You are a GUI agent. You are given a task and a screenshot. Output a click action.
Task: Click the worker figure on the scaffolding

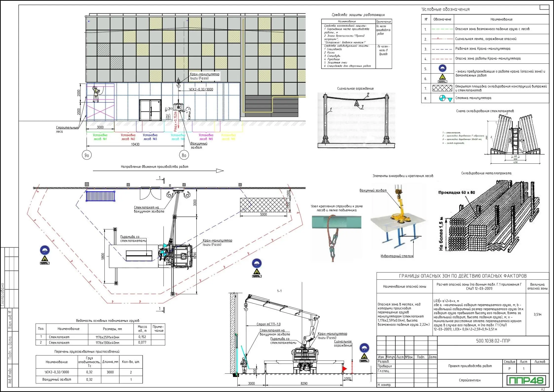96,94
